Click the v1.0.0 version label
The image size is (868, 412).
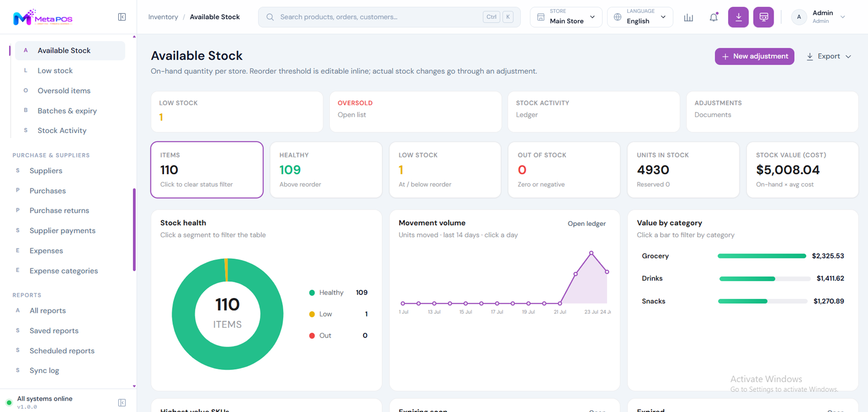[27, 407]
